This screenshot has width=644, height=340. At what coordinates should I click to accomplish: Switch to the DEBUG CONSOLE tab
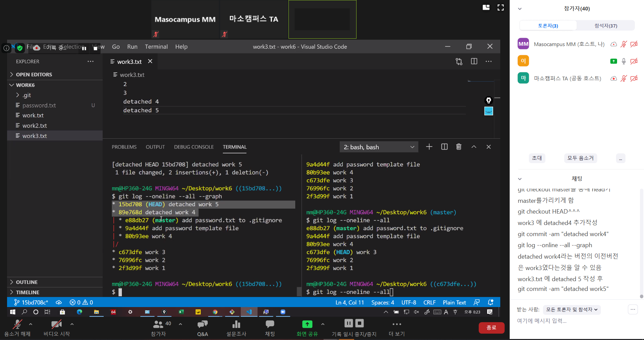[x=194, y=147]
